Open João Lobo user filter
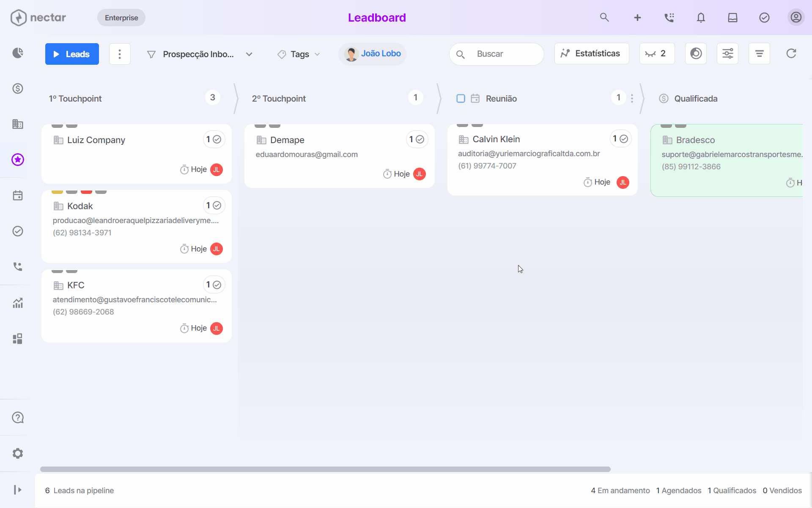 coord(372,54)
